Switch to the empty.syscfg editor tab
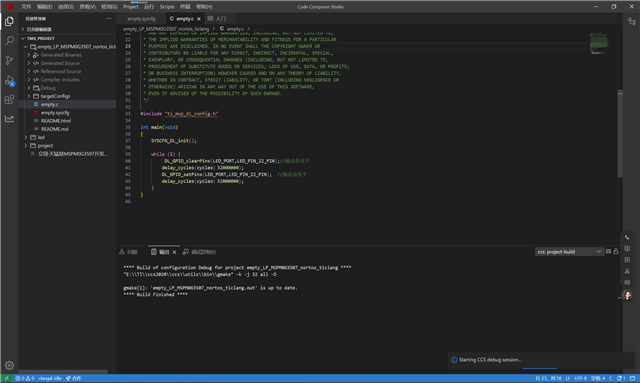This screenshot has height=383, width=640. click(141, 19)
